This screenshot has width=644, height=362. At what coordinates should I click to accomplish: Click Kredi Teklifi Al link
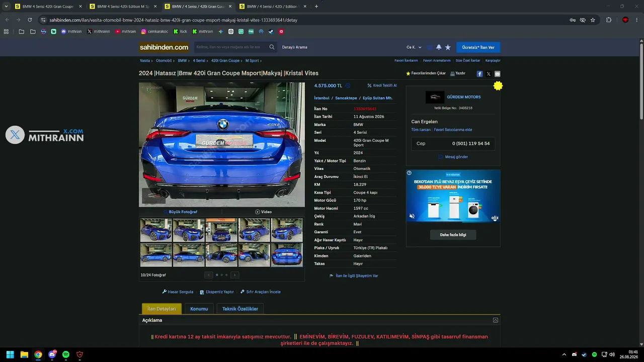tap(382, 85)
